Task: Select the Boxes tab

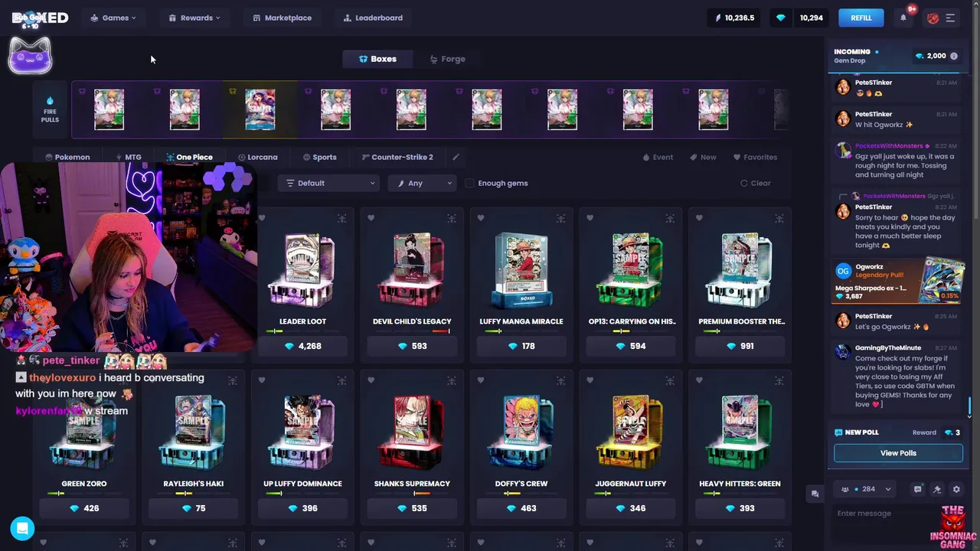Action: pyautogui.click(x=377, y=59)
